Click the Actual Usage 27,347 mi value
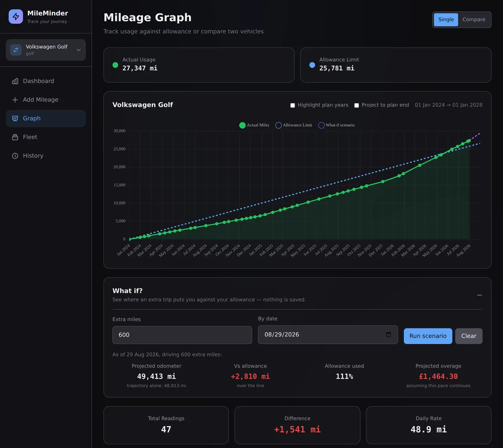 point(140,68)
